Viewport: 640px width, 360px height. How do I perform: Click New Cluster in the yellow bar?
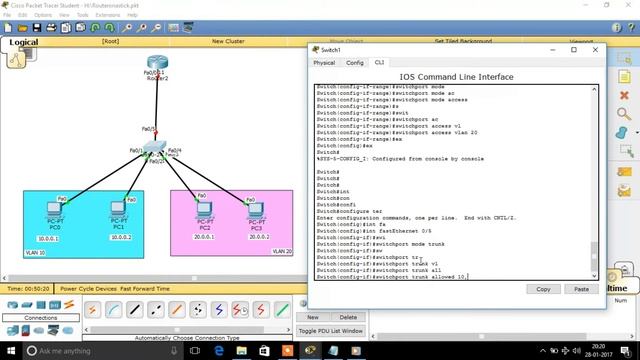click(228, 41)
